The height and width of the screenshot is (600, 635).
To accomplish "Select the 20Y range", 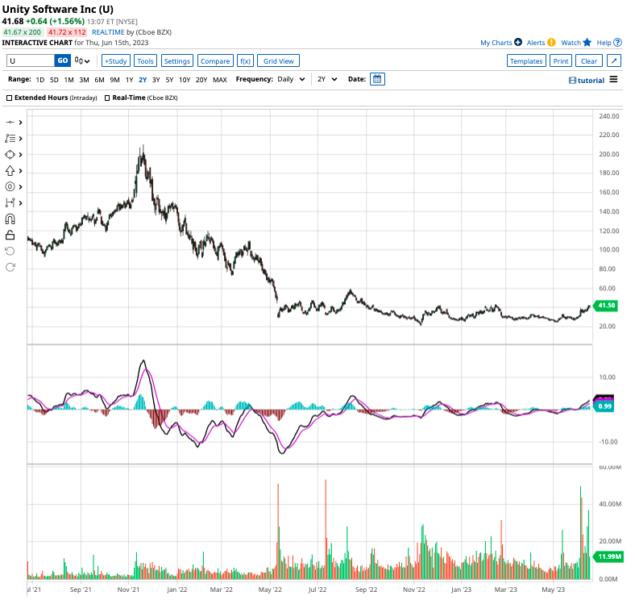I will pos(202,80).
